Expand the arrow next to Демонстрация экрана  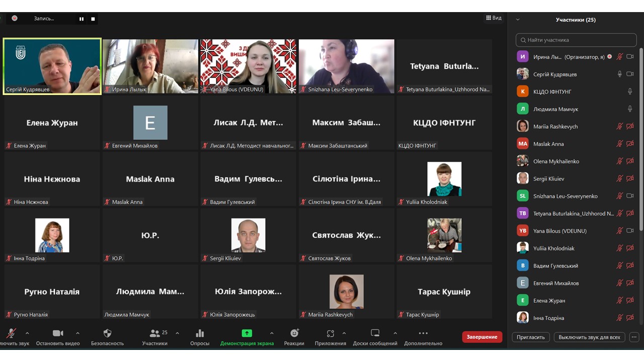tap(272, 333)
